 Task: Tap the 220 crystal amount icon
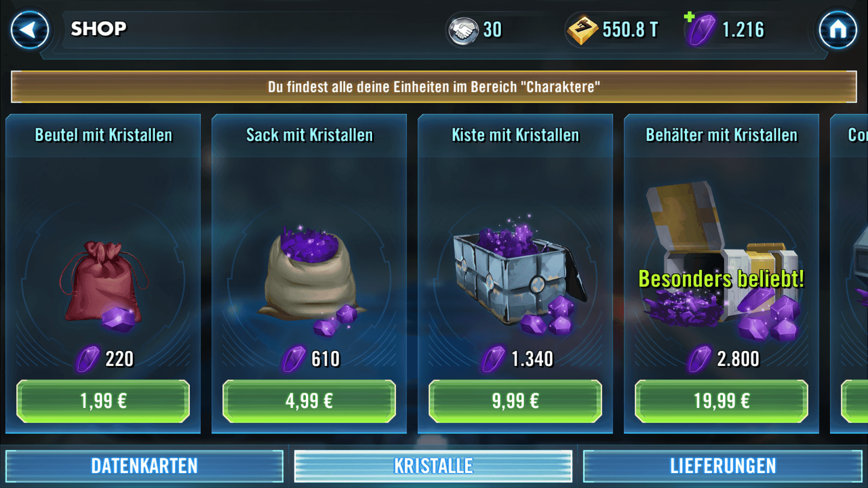pos(88,359)
